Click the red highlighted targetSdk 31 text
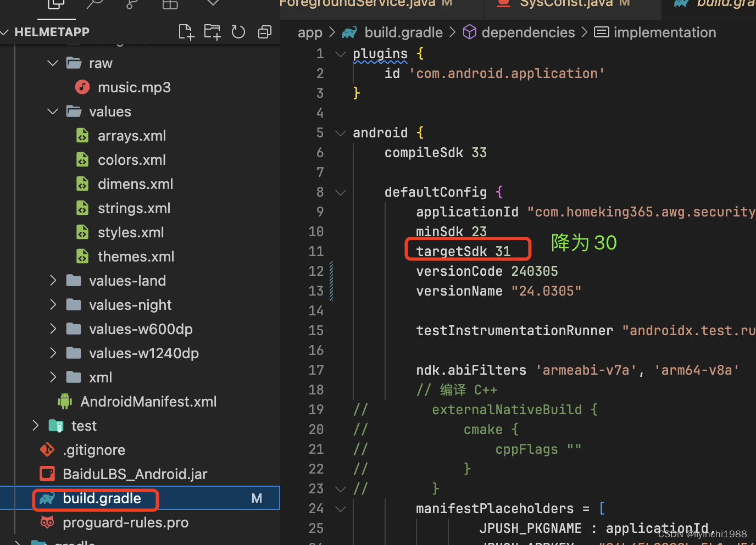 click(x=465, y=251)
